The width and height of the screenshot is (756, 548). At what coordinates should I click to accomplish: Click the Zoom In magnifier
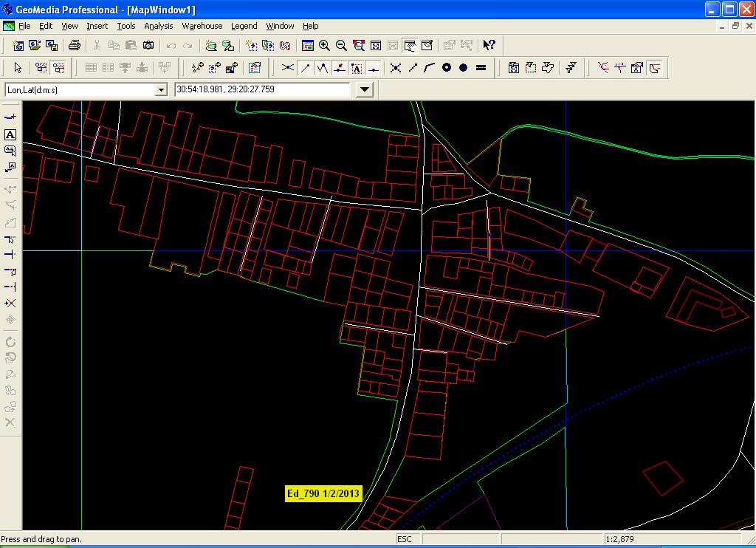(x=324, y=46)
